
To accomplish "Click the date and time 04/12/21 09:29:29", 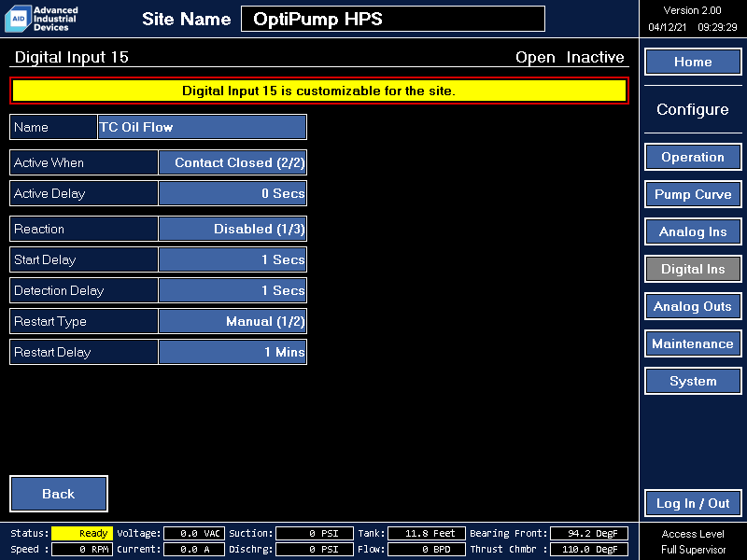I will point(692,27).
